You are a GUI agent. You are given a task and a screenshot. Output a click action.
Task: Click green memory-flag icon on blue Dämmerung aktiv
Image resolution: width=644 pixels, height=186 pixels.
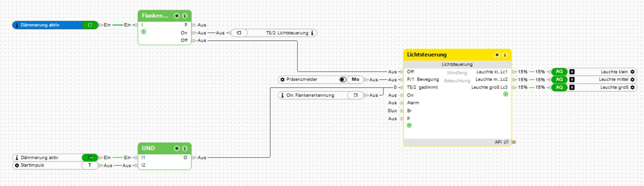[90, 25]
